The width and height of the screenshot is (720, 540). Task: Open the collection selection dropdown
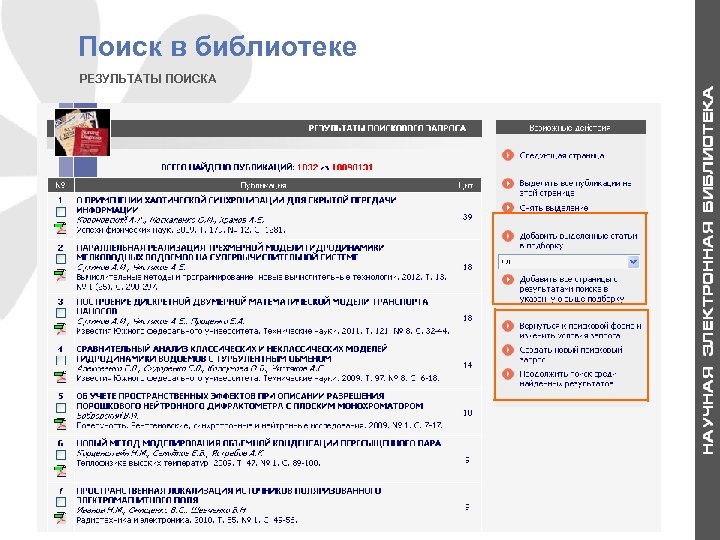pos(569,262)
